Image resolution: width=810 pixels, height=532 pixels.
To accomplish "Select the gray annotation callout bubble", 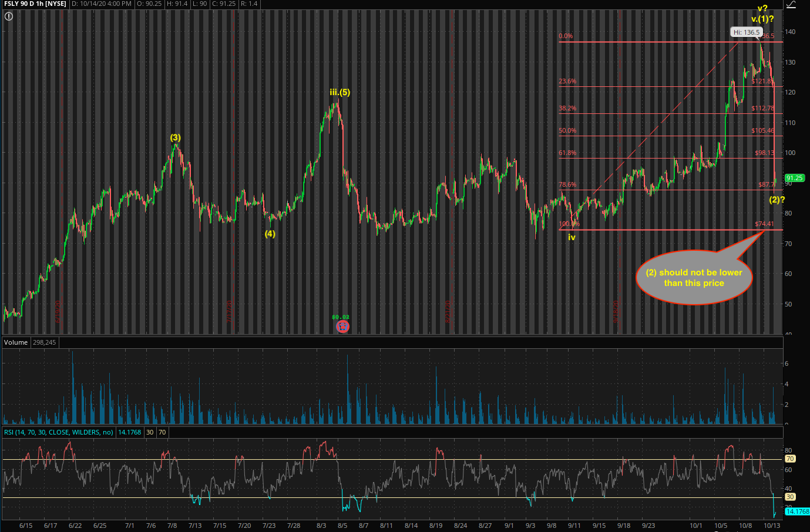I will click(x=694, y=278).
